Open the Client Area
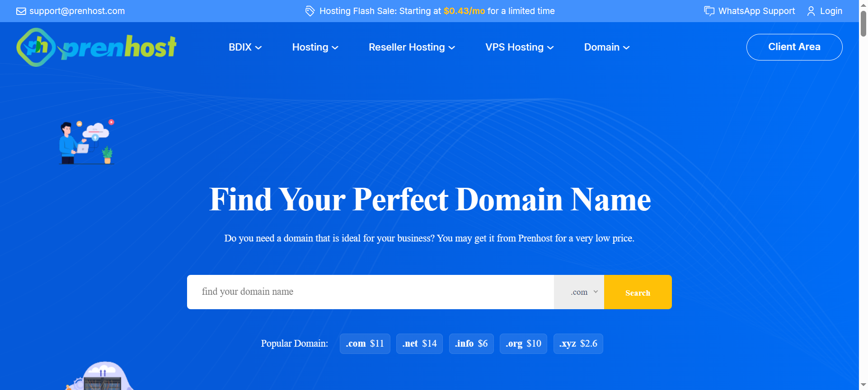868x390 pixels. [794, 47]
